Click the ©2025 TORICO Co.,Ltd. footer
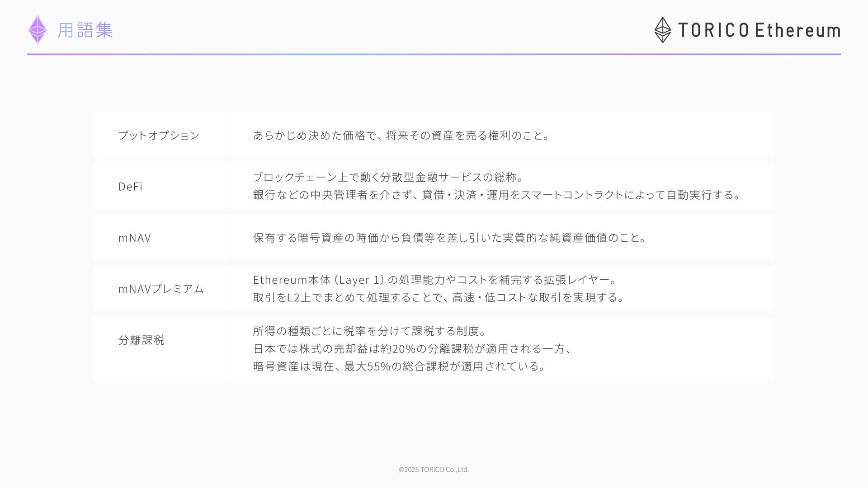Image resolution: width=868 pixels, height=488 pixels. coord(434,469)
